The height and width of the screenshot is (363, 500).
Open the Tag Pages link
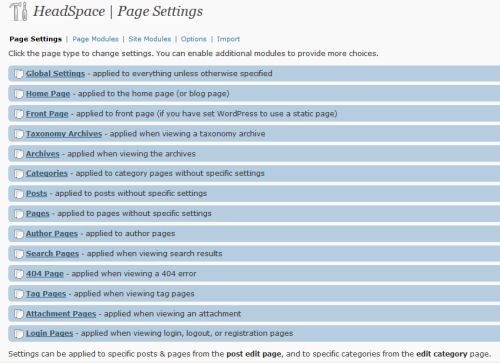(x=46, y=294)
